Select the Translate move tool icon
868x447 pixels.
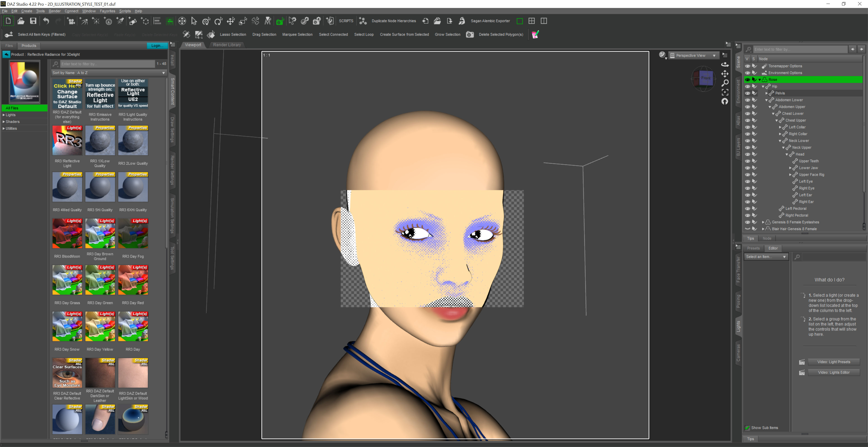pos(231,21)
